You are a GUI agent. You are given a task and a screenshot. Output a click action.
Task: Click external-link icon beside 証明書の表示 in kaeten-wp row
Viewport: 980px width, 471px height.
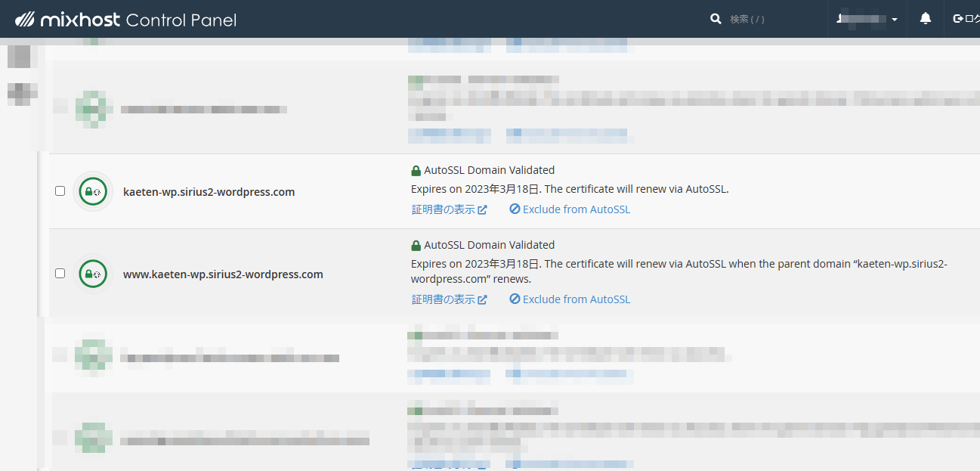click(x=483, y=209)
